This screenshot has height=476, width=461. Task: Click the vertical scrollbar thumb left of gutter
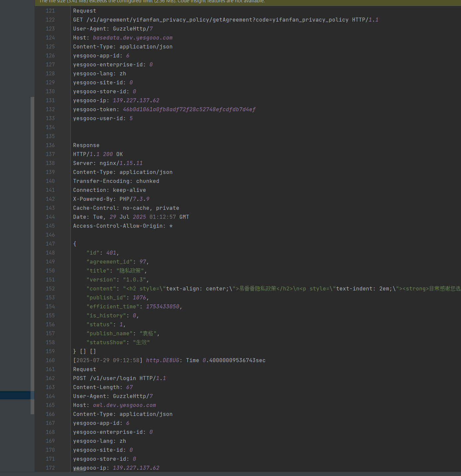(32, 256)
